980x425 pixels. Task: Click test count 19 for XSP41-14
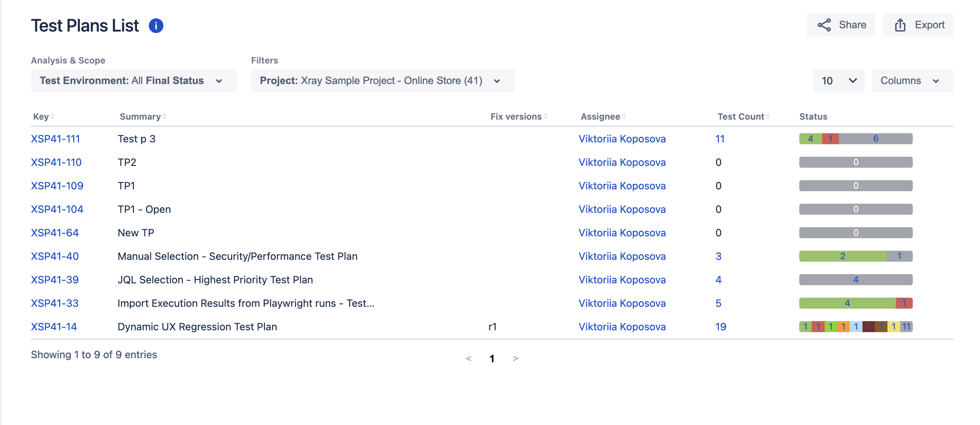tap(721, 327)
